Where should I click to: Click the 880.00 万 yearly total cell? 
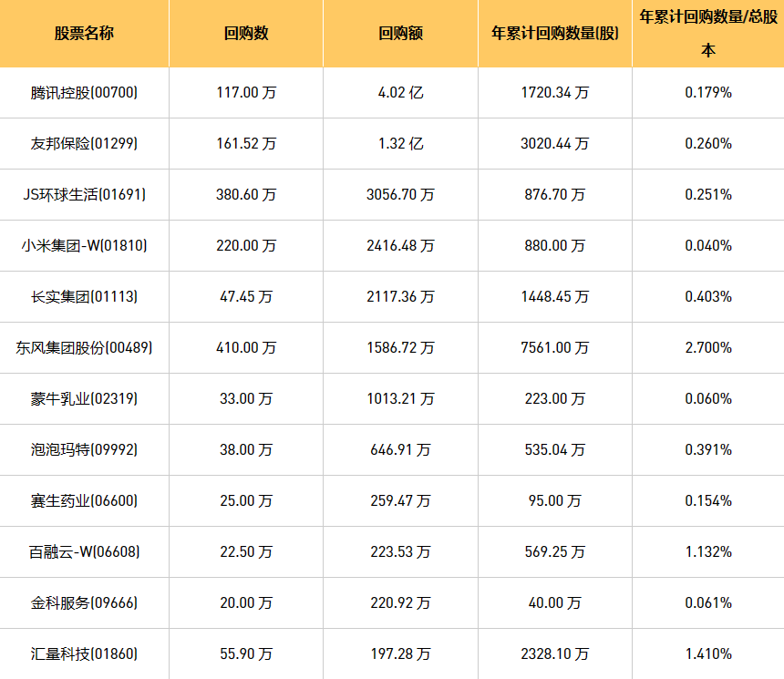point(555,245)
